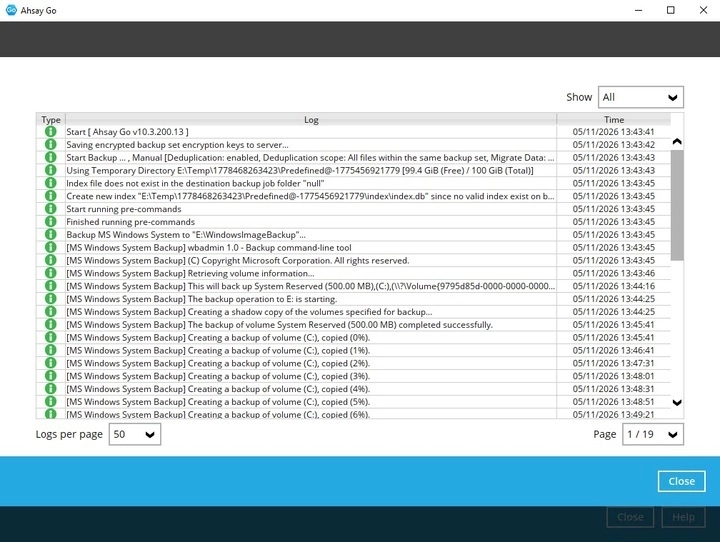Click time cell "05/11/2026 13:48:51"
Viewport: 720px width, 542px height.
click(x=613, y=402)
